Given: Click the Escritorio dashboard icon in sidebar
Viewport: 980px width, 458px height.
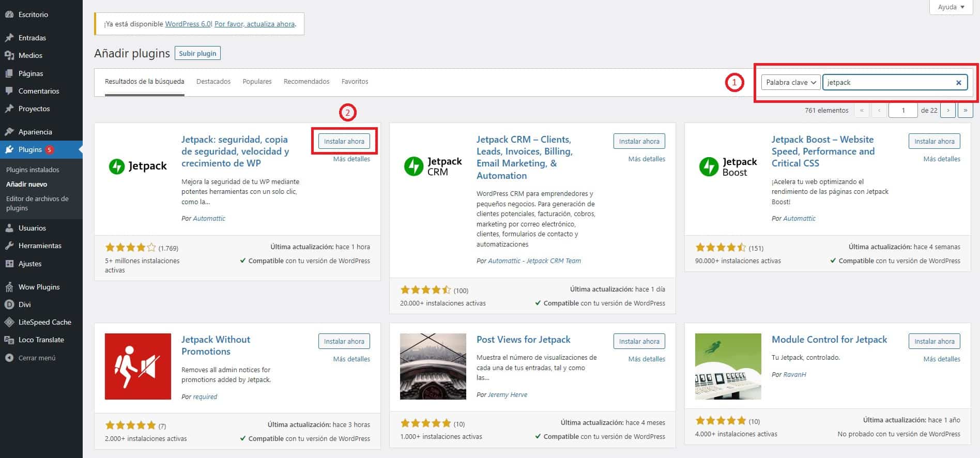Looking at the screenshot, I should click(9, 14).
